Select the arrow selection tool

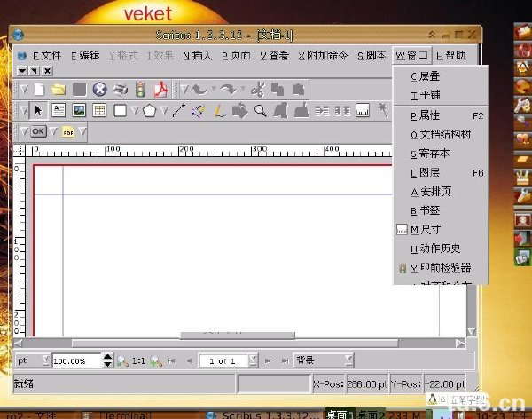[x=38, y=110]
